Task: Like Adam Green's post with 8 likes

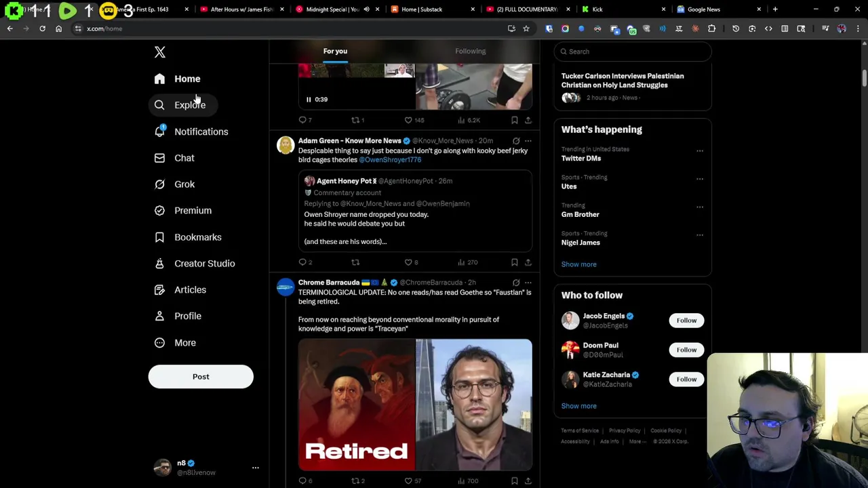Action: (x=412, y=262)
